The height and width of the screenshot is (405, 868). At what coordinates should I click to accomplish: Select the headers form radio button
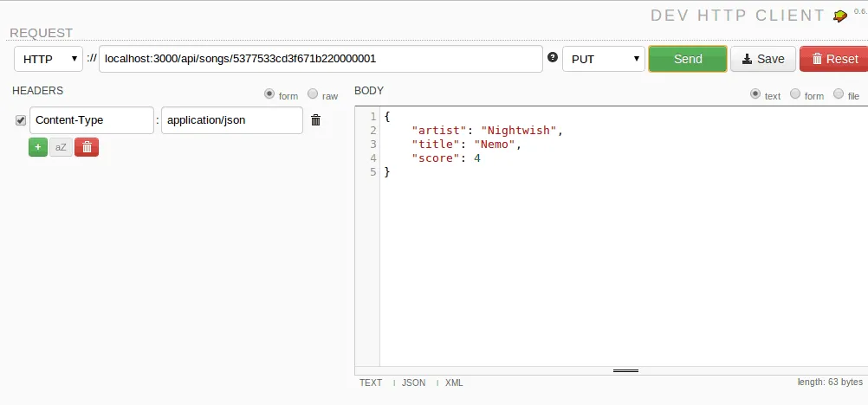(x=269, y=94)
